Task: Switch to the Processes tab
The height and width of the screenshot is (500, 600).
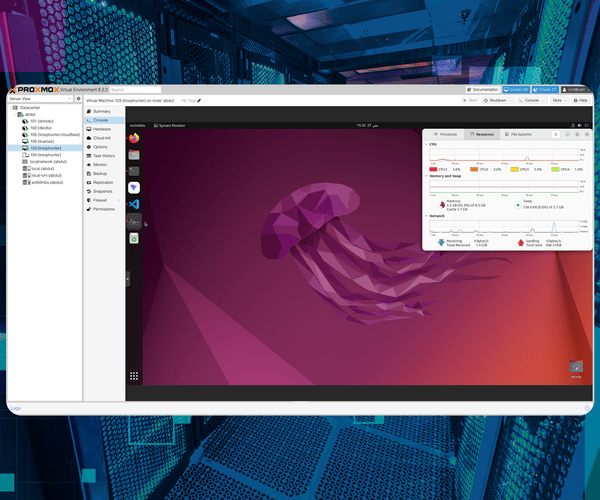Action: [445, 134]
